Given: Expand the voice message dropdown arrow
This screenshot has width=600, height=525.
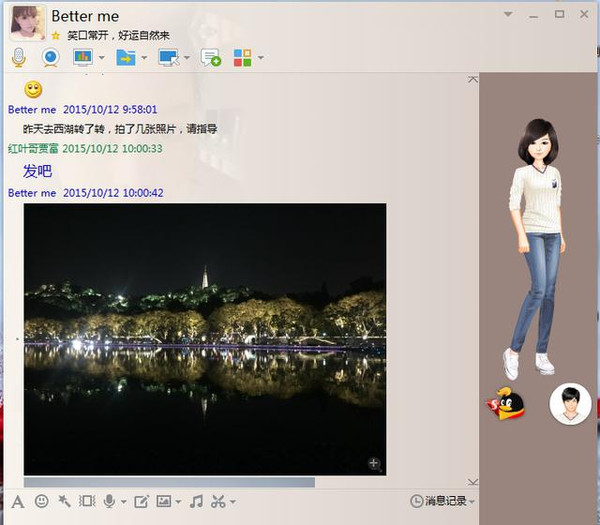Looking at the screenshot, I should click(x=123, y=502).
